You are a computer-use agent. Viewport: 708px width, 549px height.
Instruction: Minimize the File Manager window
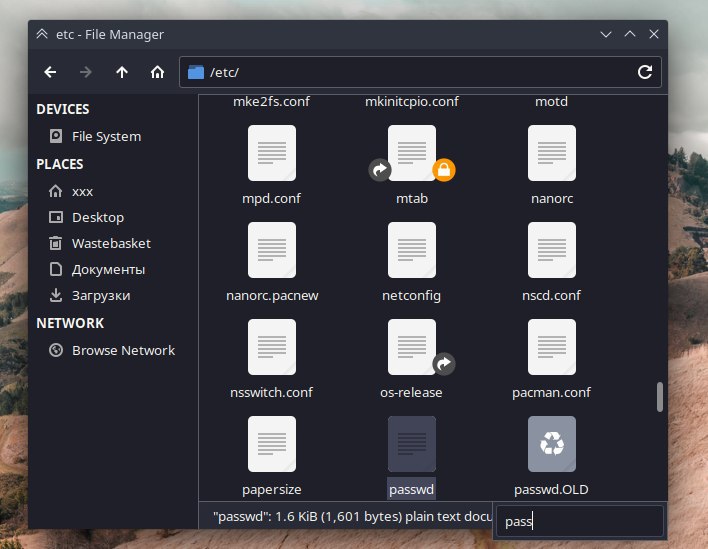point(606,34)
